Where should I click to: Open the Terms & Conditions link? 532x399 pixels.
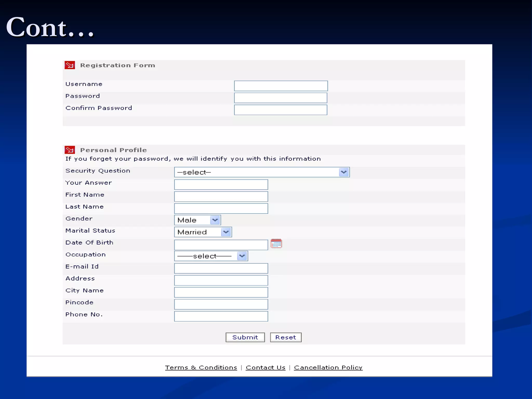pyautogui.click(x=201, y=367)
